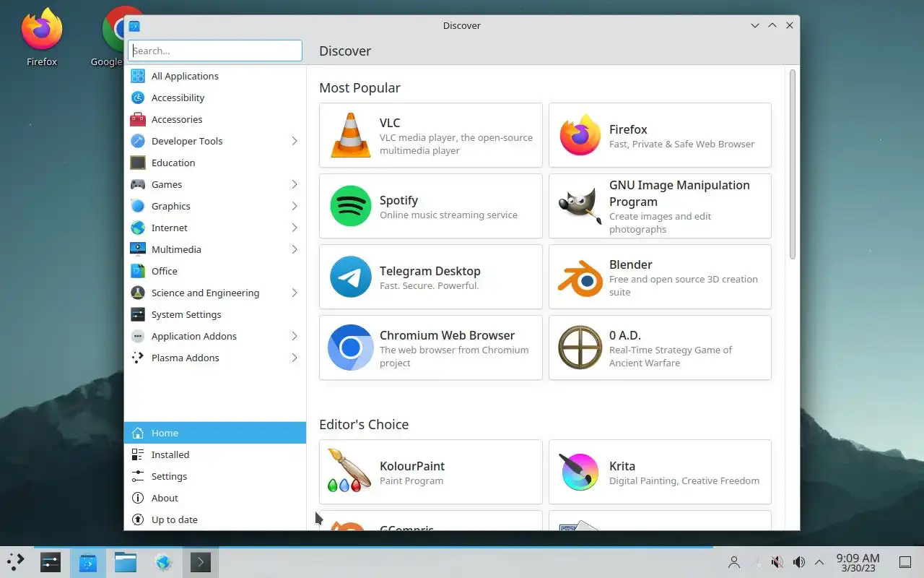
Task: Select the Up to date label
Action: pos(174,519)
